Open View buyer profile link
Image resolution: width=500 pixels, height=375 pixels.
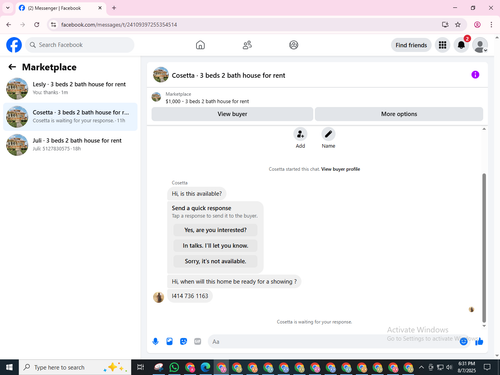coord(340,169)
